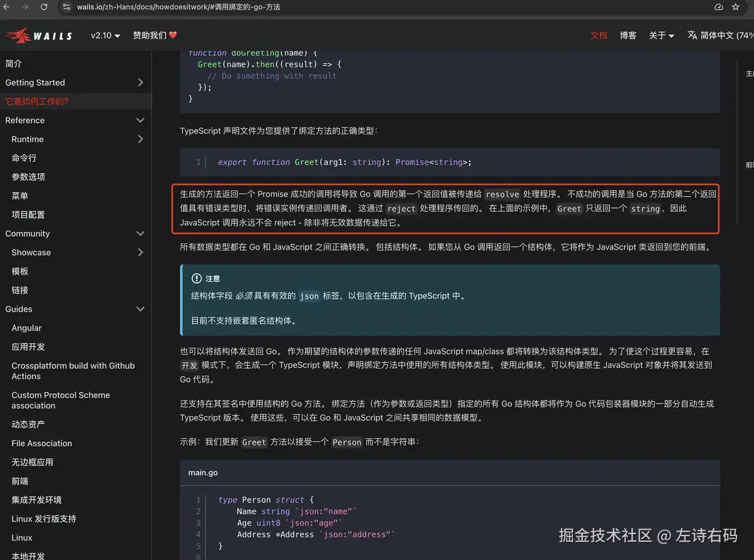
Task: Open Angular guide in sidebar
Action: (x=27, y=327)
